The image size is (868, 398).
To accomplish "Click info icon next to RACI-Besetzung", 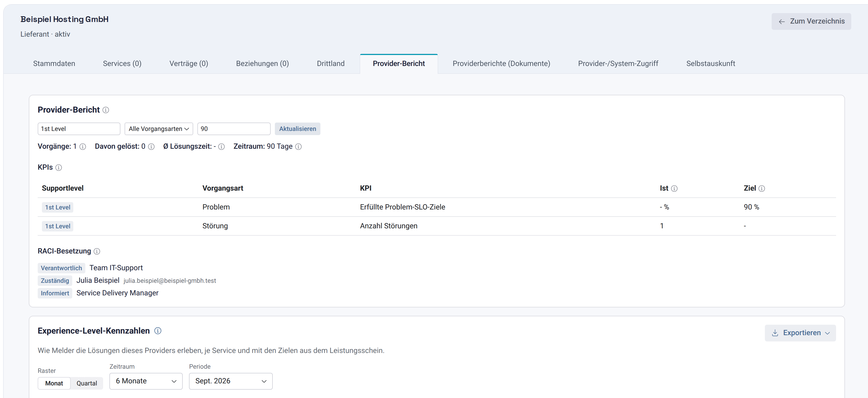I will click(x=97, y=251).
